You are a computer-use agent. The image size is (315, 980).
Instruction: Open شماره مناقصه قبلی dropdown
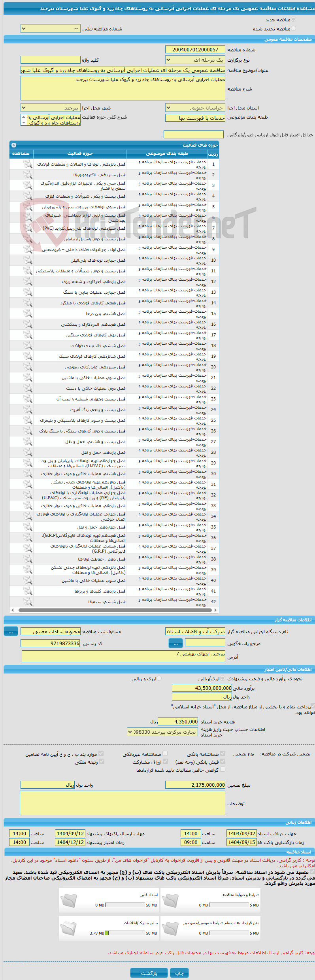[x=51, y=29]
